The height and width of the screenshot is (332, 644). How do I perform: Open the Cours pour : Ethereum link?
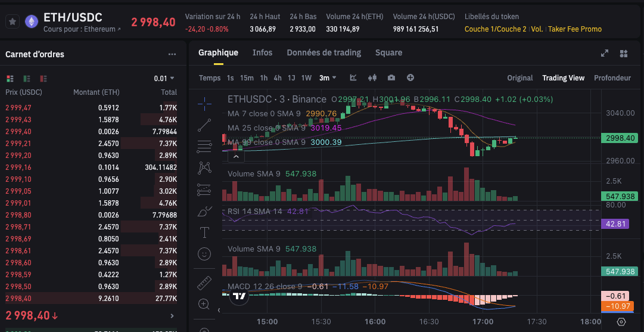[x=82, y=30]
